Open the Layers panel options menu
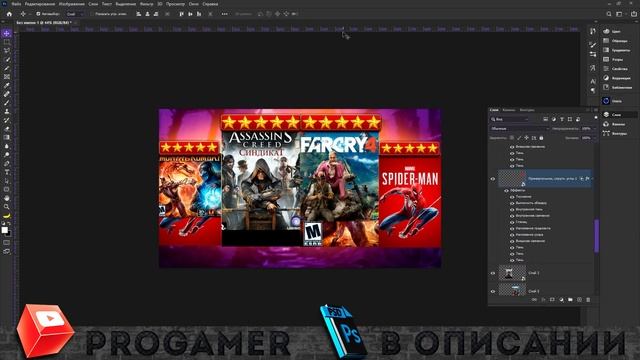This screenshot has height=360, width=640. click(596, 110)
